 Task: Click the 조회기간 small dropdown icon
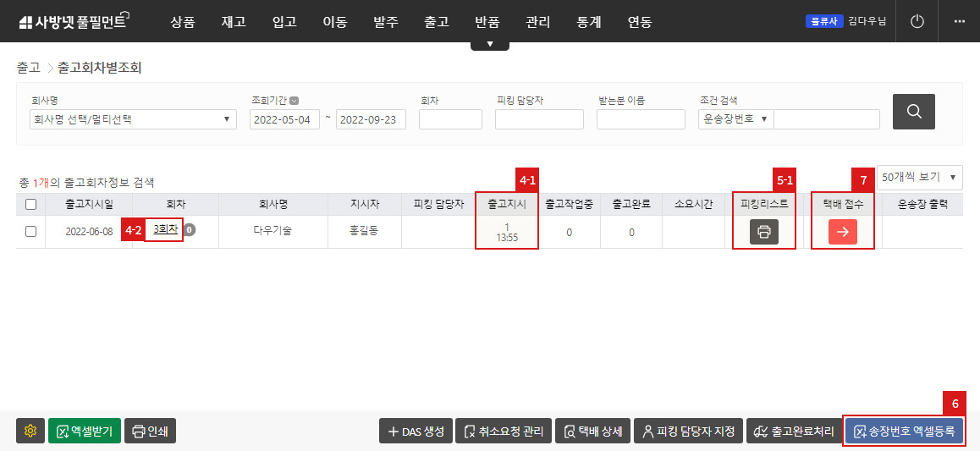tap(294, 100)
